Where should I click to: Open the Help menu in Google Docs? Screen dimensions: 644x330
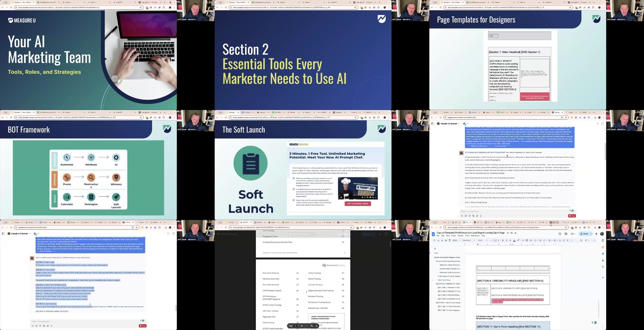(483, 235)
